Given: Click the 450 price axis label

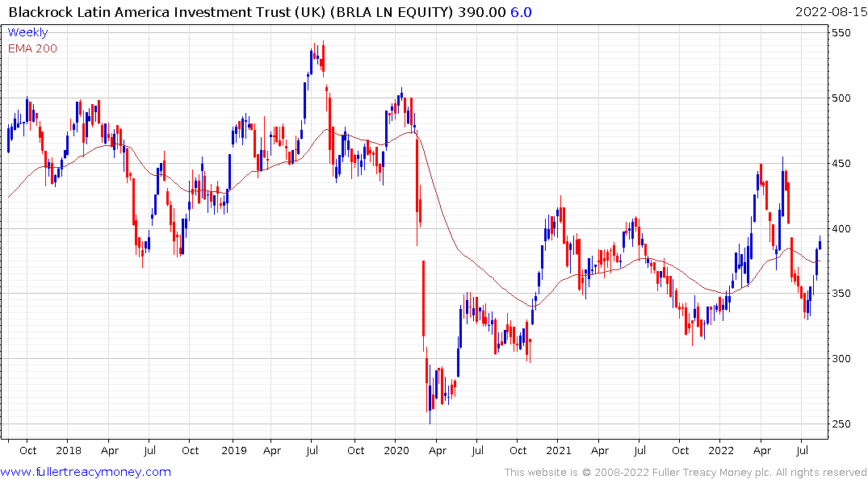Looking at the screenshot, I should pos(841,164).
